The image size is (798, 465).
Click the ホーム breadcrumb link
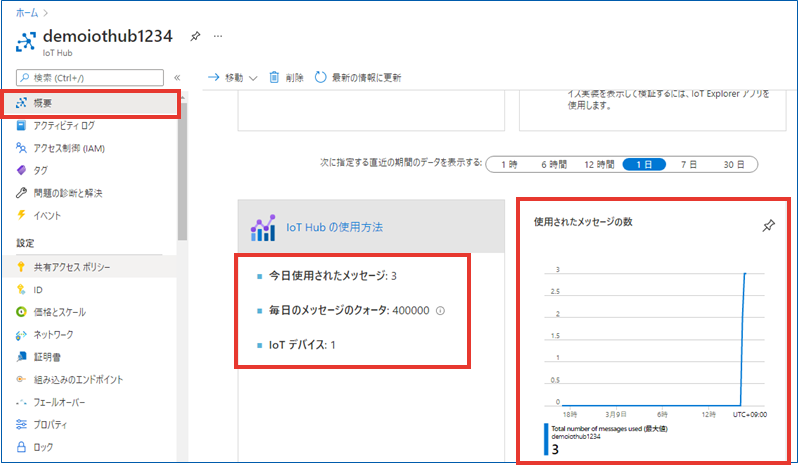(x=27, y=13)
